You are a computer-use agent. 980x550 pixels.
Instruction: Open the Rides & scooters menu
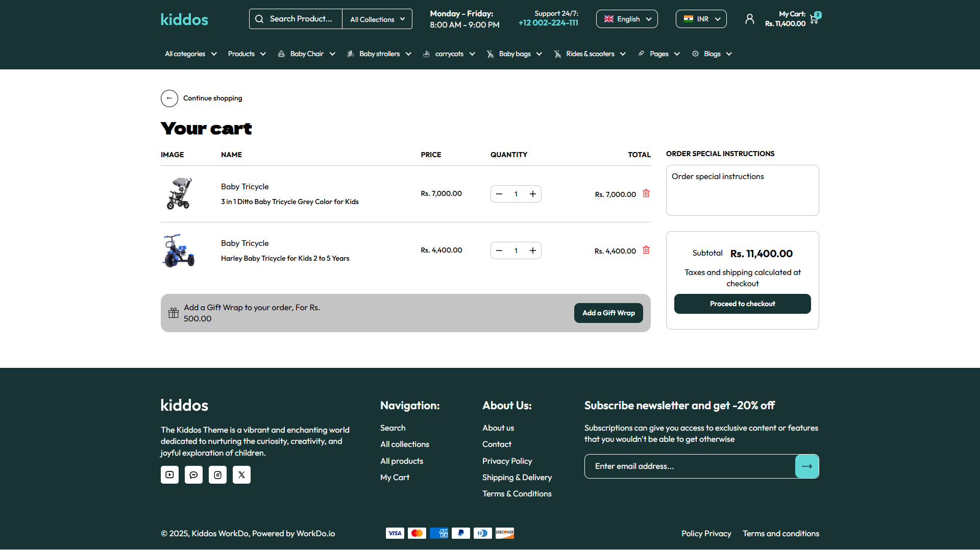pos(590,54)
